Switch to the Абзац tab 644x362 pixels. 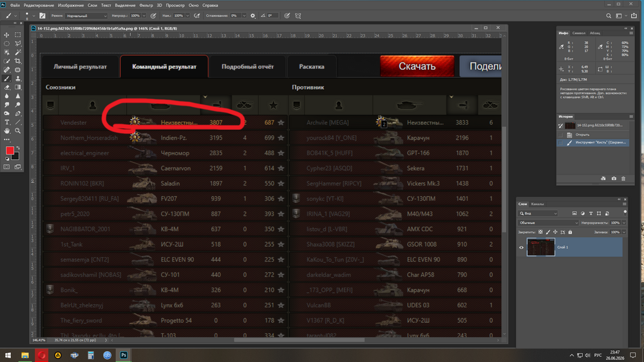(594, 33)
